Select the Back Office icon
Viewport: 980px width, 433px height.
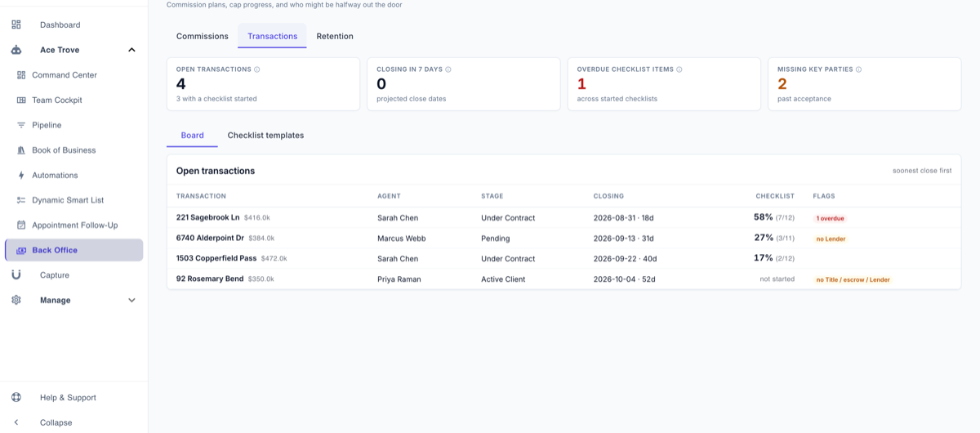tap(21, 250)
